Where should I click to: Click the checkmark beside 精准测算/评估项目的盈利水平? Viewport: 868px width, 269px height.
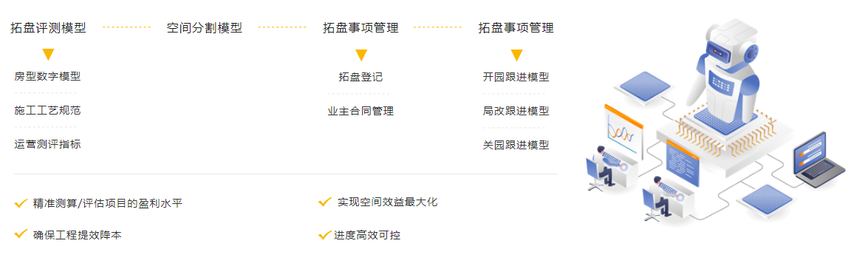tap(21, 204)
